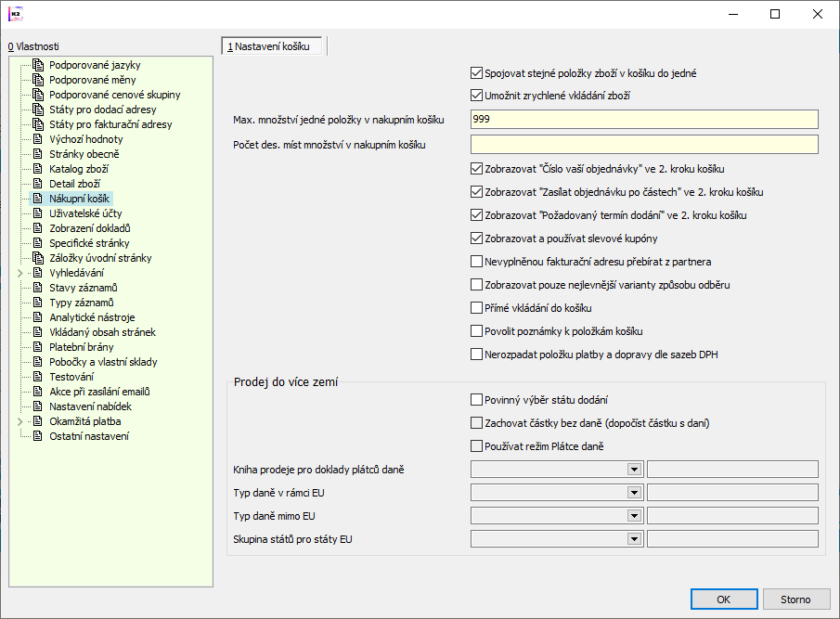
Task: Click the page icon beside Nastavení nabídek
Action: [x=37, y=406]
